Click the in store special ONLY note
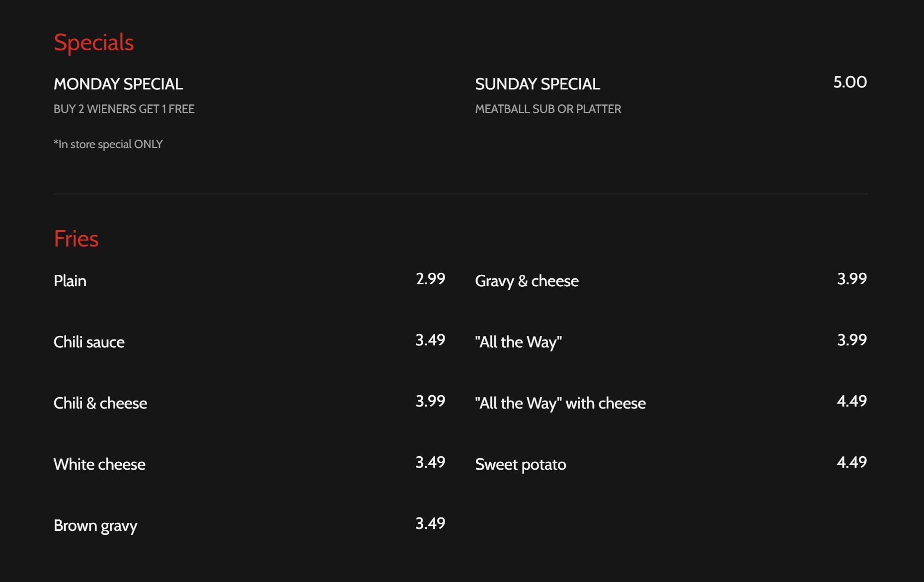Screen dimensions: 924x582 (x=108, y=144)
